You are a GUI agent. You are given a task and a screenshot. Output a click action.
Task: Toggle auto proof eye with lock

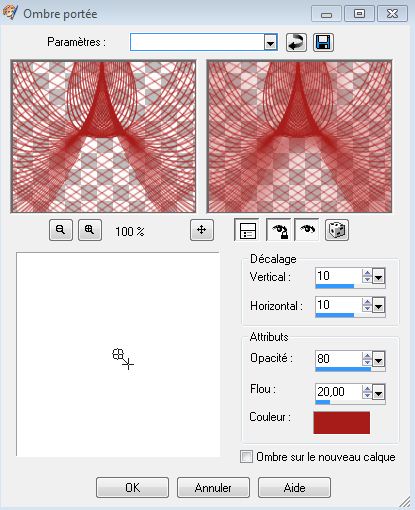tap(279, 230)
